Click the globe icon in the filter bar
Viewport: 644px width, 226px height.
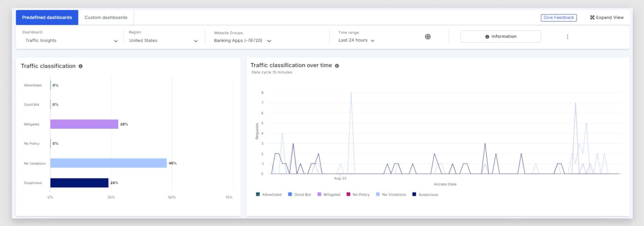click(x=428, y=37)
